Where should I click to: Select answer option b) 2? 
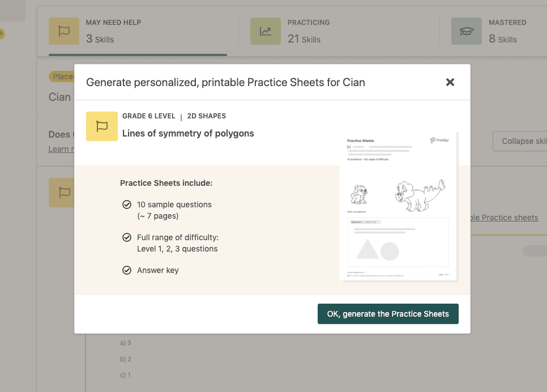point(125,359)
